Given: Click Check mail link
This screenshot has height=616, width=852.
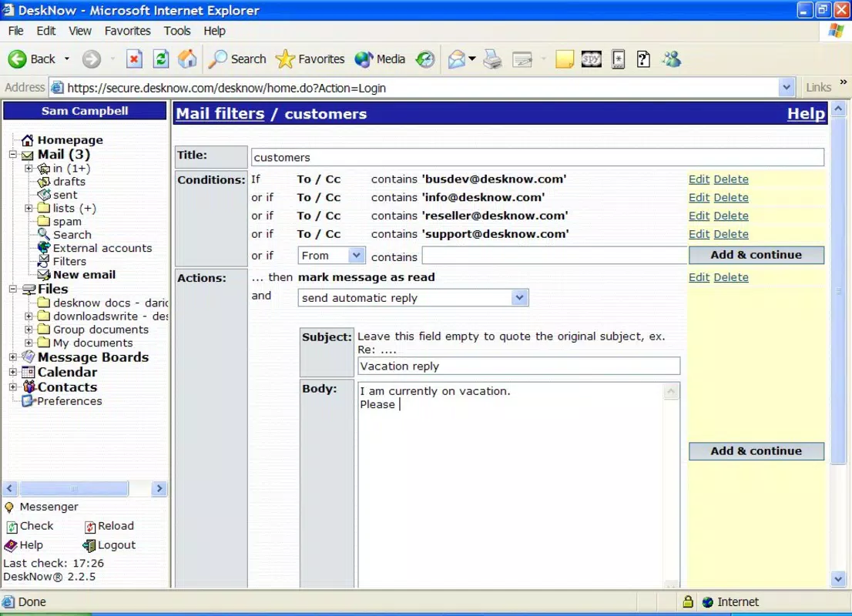Looking at the screenshot, I should pos(36,526).
